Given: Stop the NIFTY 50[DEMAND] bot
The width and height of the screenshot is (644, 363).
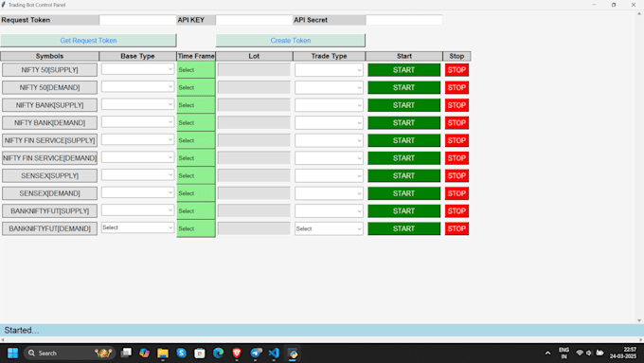Looking at the screenshot, I should 456,87.
